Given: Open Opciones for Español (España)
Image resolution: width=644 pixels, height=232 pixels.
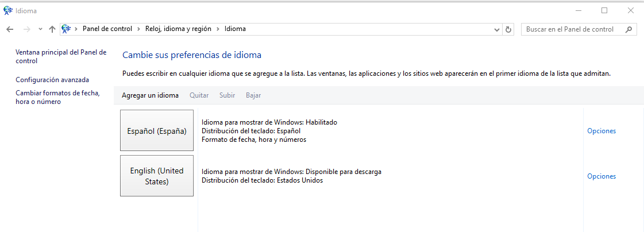Looking at the screenshot, I should click(601, 131).
